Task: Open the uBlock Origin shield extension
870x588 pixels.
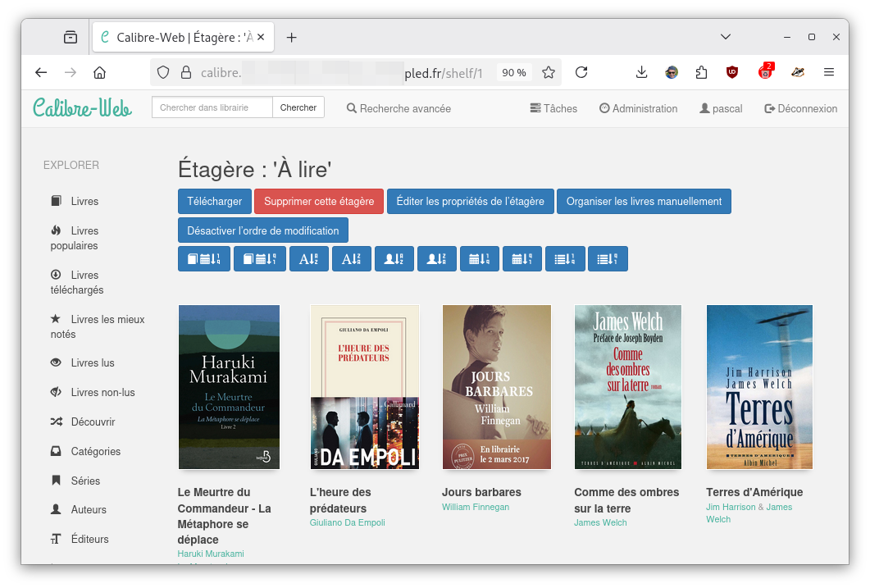Action: coord(732,73)
